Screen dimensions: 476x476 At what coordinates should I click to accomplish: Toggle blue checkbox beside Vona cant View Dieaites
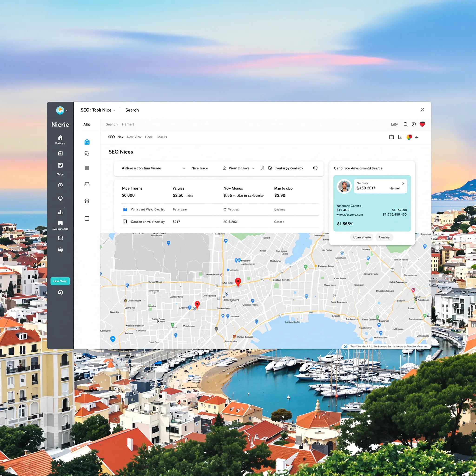point(125,209)
